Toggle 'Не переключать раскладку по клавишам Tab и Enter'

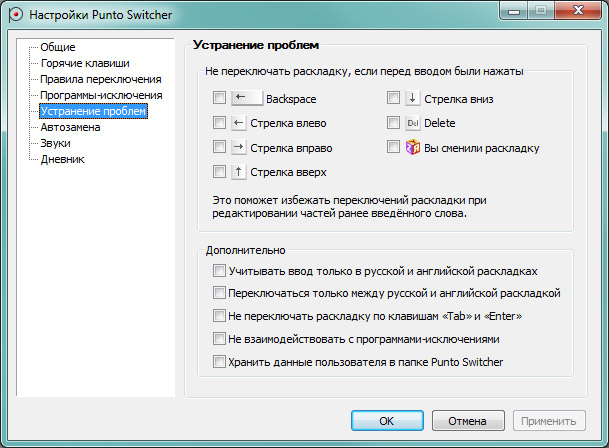[x=220, y=316]
